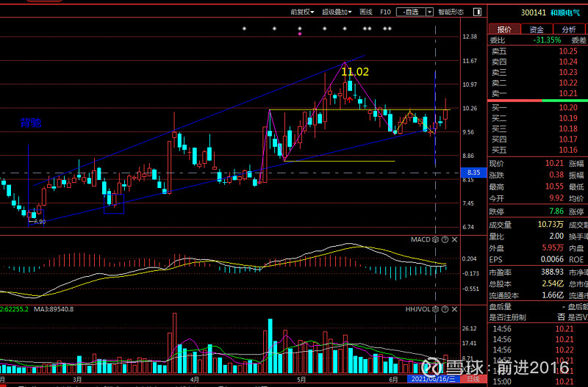The height and width of the screenshot is (387, 588).
Task: Open the 前复权 adjustment dropdown
Action: pos(302,12)
